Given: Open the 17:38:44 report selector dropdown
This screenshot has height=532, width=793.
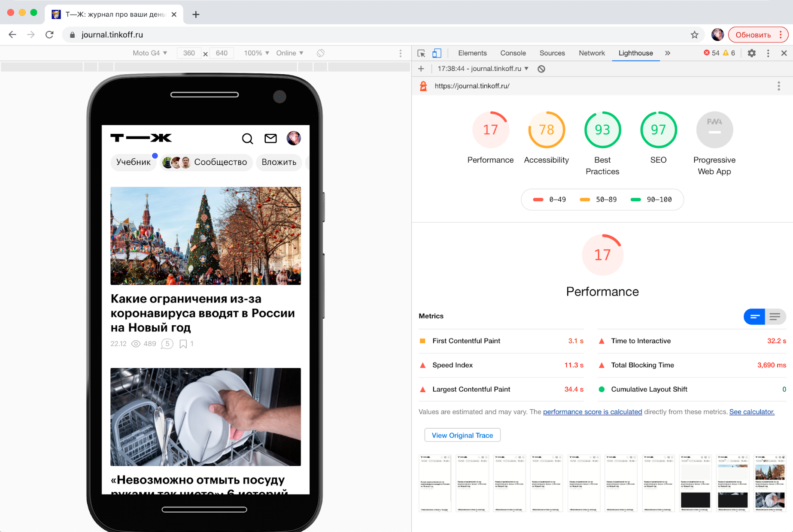Looking at the screenshot, I should [x=483, y=69].
